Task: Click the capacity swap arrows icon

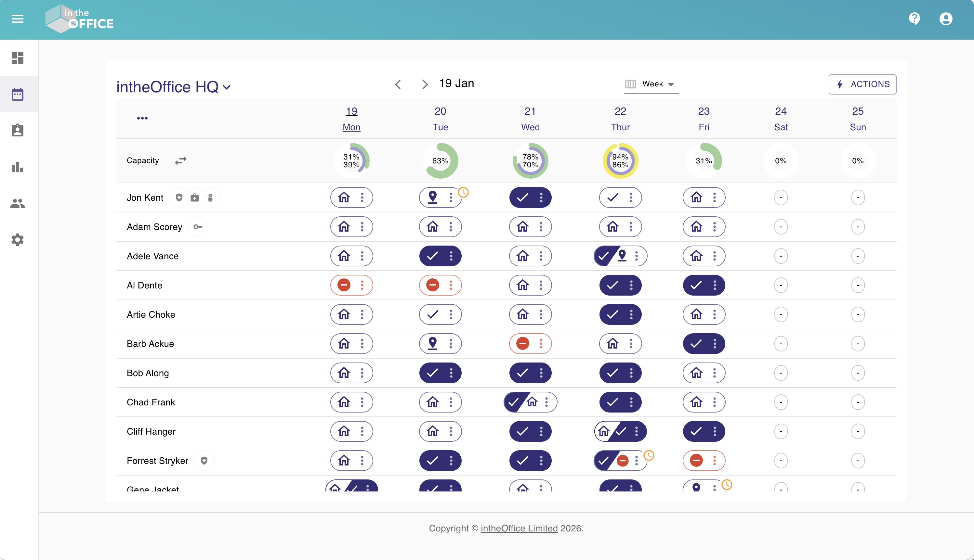Action: [x=180, y=160]
